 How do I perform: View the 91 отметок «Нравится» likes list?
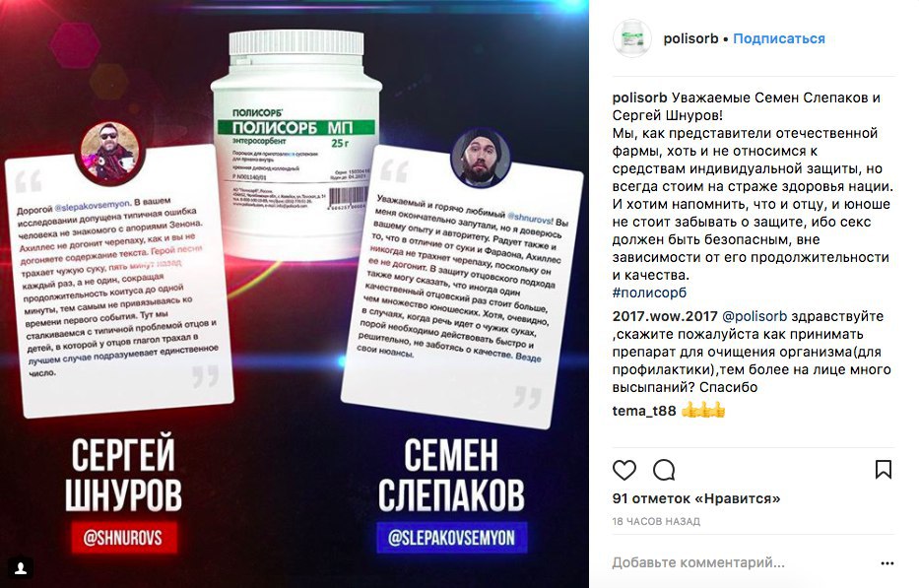[x=696, y=499]
